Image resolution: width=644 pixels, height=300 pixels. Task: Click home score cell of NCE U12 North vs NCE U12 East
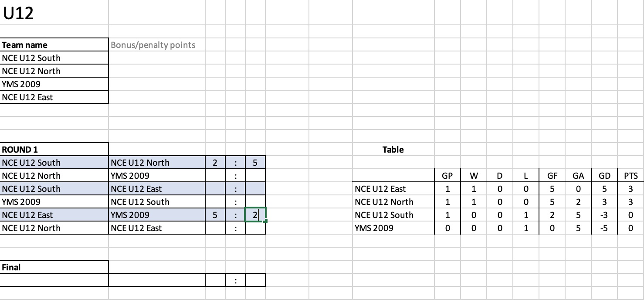tap(215, 228)
